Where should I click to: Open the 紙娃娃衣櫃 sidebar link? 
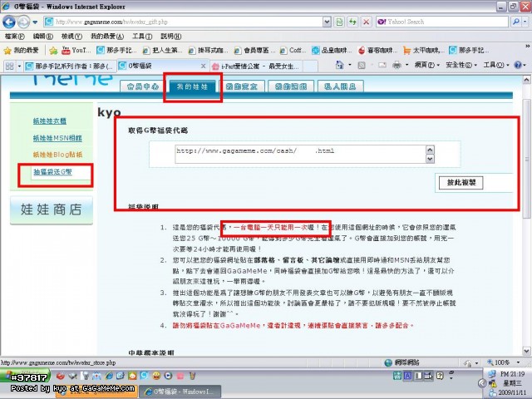click(50, 121)
